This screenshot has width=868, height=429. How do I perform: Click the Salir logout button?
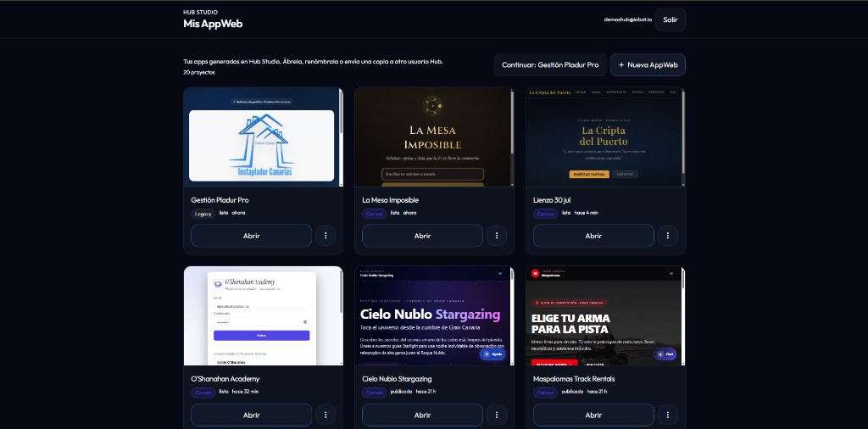[670, 19]
